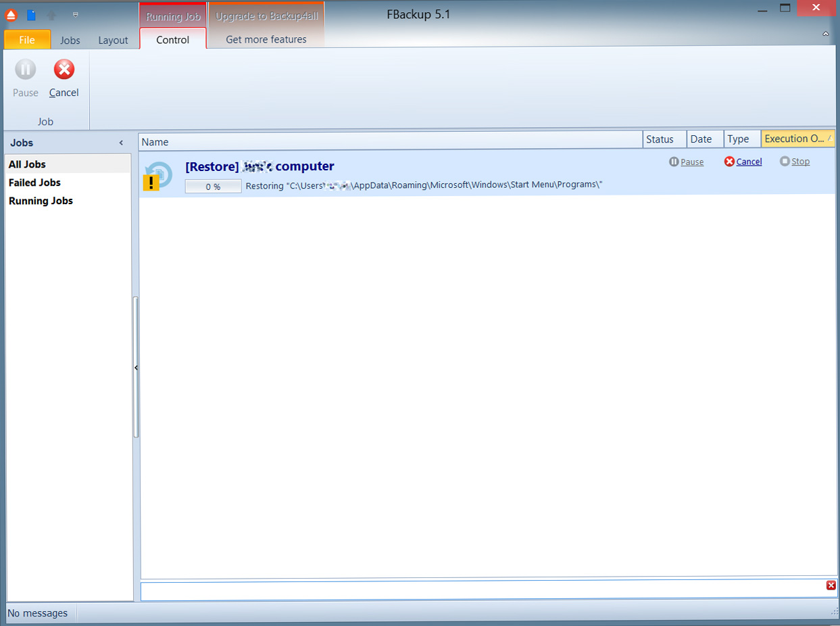Click the No messages status bar entry
This screenshot has width=840, height=626.
(x=38, y=613)
